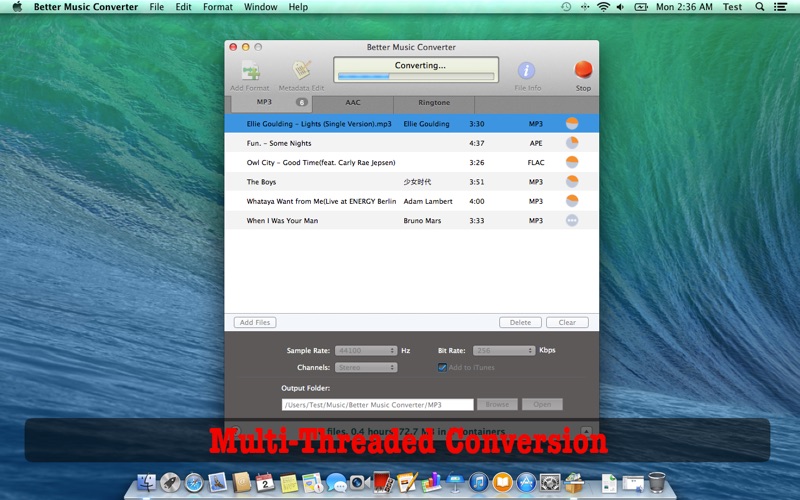
Task: Open the Metadata Edit tool
Action: click(302, 70)
